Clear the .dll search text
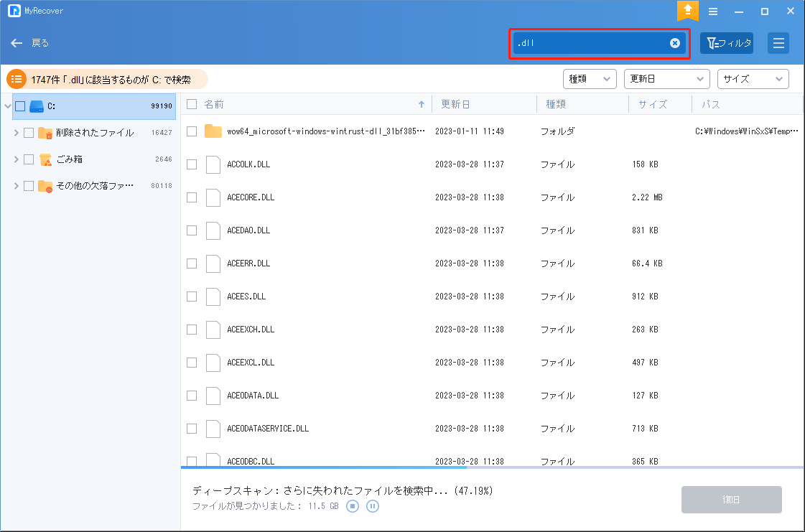 point(675,43)
